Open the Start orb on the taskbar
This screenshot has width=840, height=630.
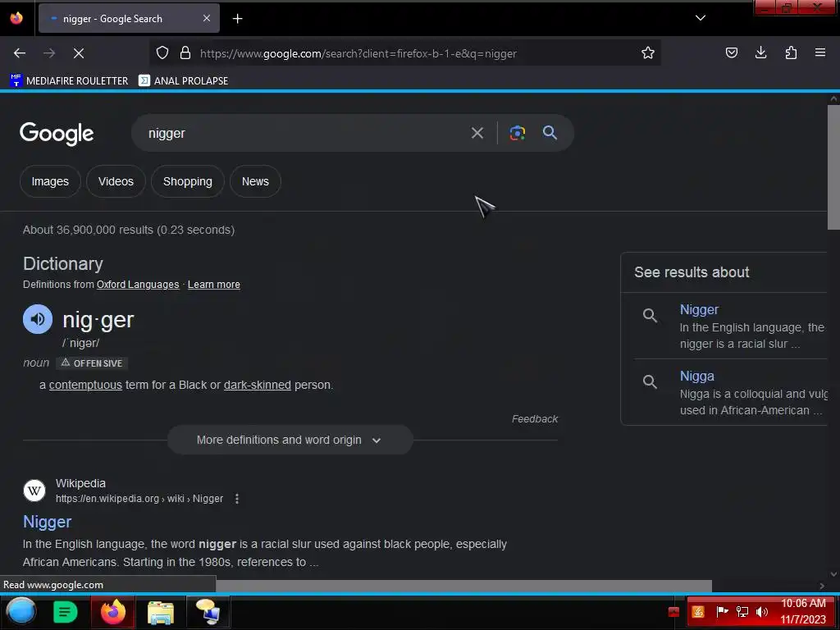click(x=21, y=610)
